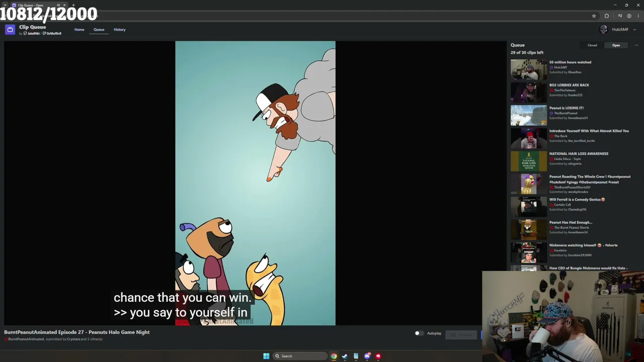Click the 'Will Ferrell is a Comedy Genius' title
Screen dimensions: 644x362
coord(577,200)
